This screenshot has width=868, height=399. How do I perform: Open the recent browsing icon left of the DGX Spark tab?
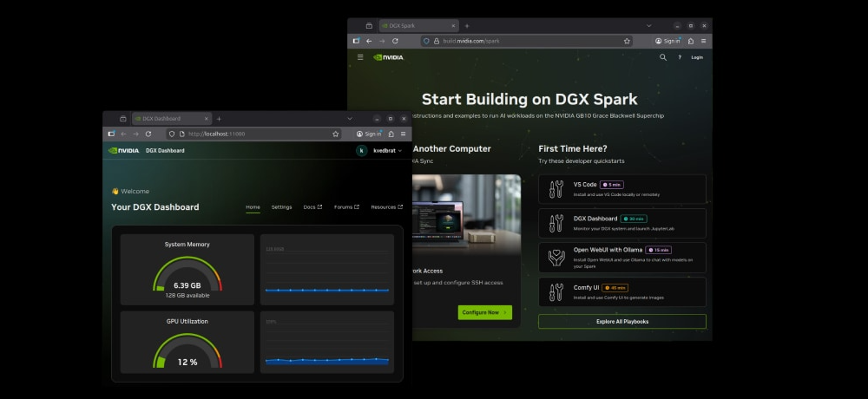[x=369, y=26]
